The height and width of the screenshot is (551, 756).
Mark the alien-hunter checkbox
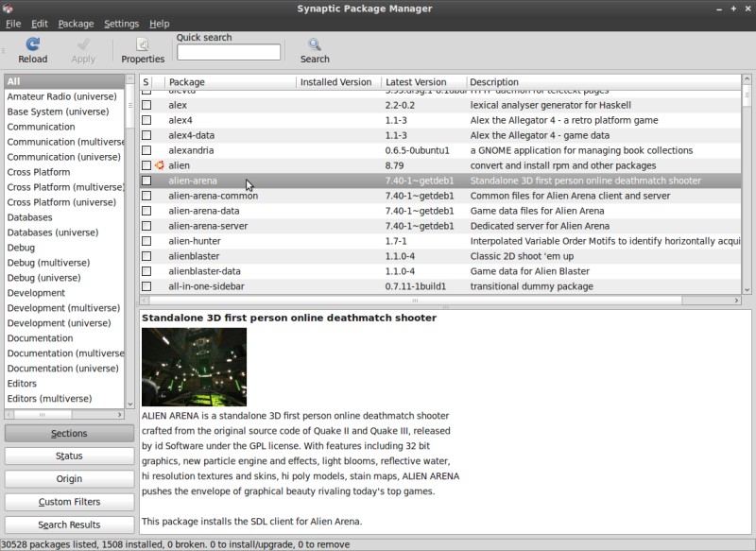146,241
